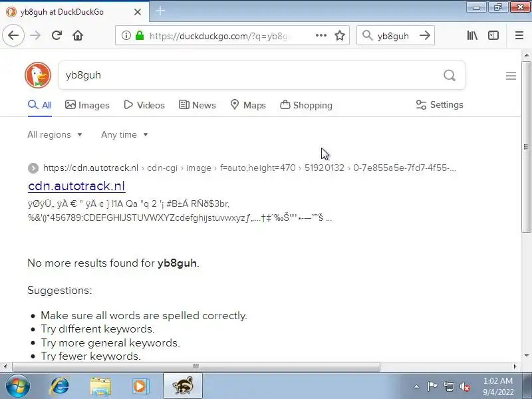
Task: Select the All results tab
Action: click(x=40, y=105)
